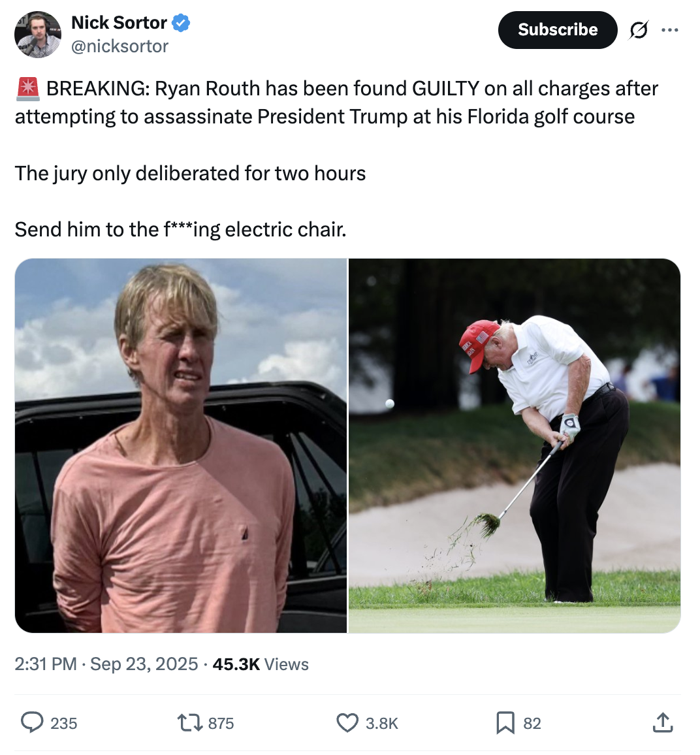Bookmark this post
The image size is (700, 755).
505,723
